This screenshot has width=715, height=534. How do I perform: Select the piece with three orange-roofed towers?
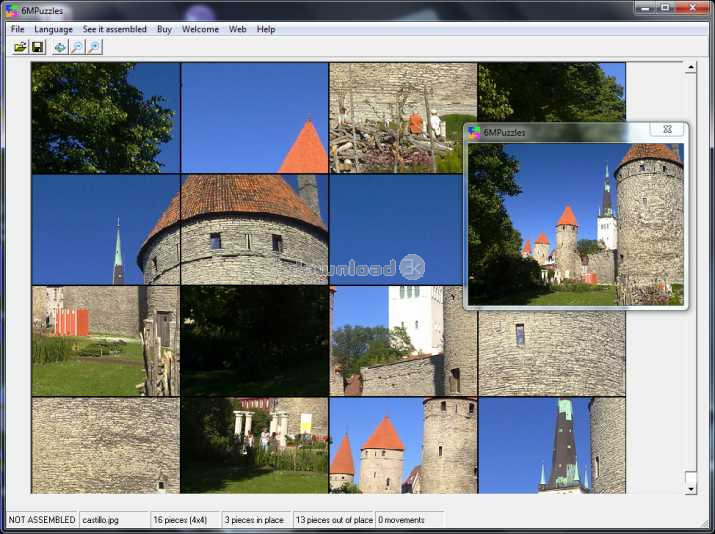click(x=403, y=446)
